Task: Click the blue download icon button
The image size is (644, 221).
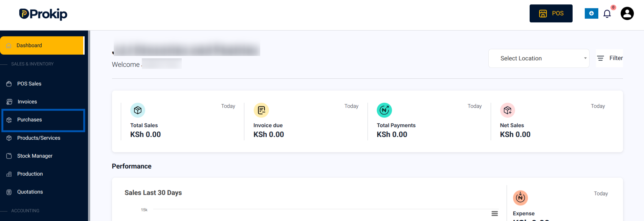Action: click(x=592, y=14)
